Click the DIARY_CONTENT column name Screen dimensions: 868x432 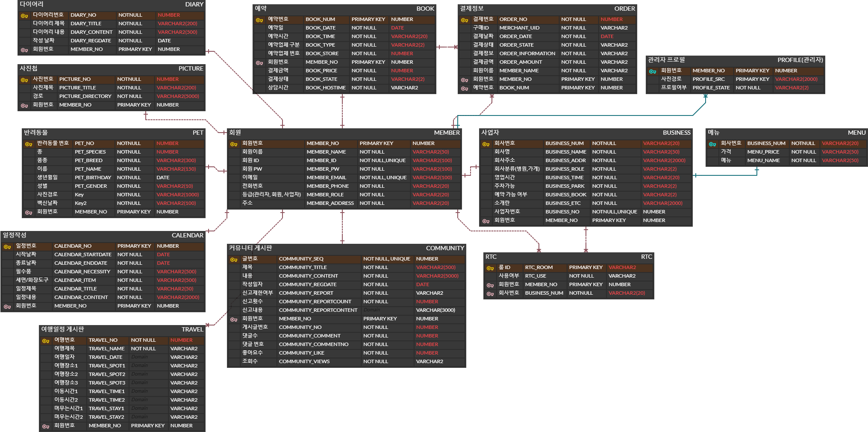click(91, 32)
